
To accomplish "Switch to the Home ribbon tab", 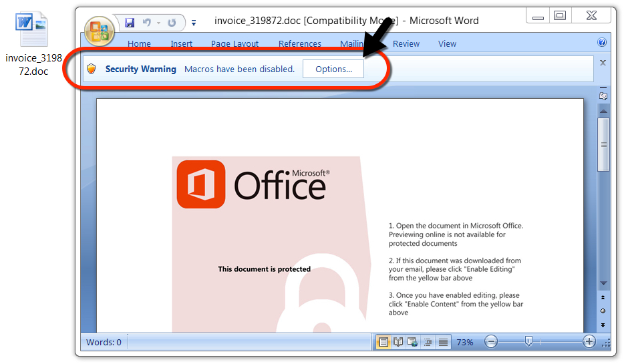I will click(139, 43).
